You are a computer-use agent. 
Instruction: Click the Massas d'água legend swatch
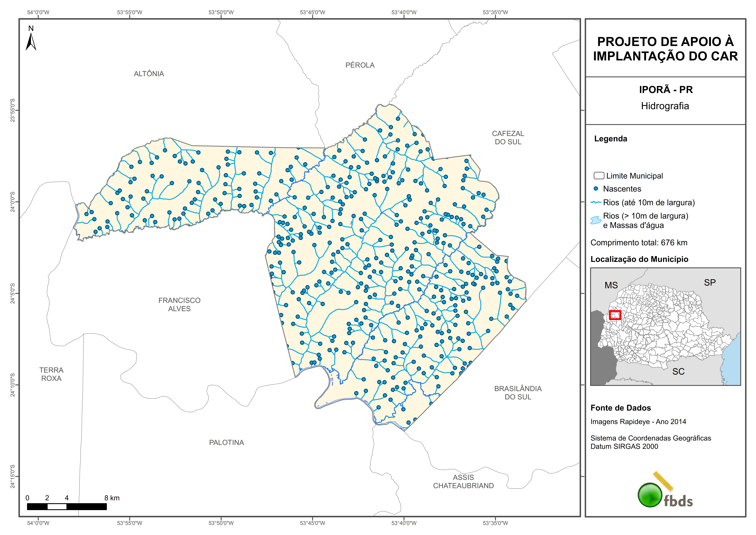tap(596, 220)
